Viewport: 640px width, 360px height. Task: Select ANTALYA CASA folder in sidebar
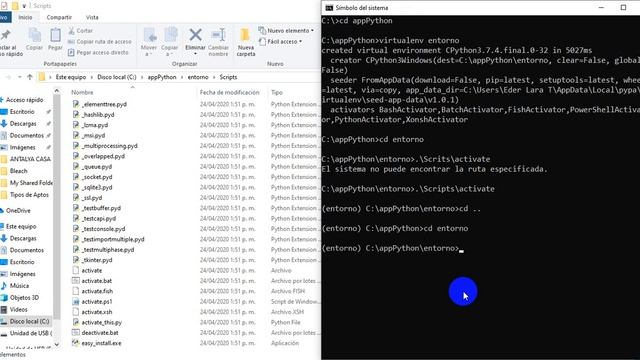[x=30, y=159]
